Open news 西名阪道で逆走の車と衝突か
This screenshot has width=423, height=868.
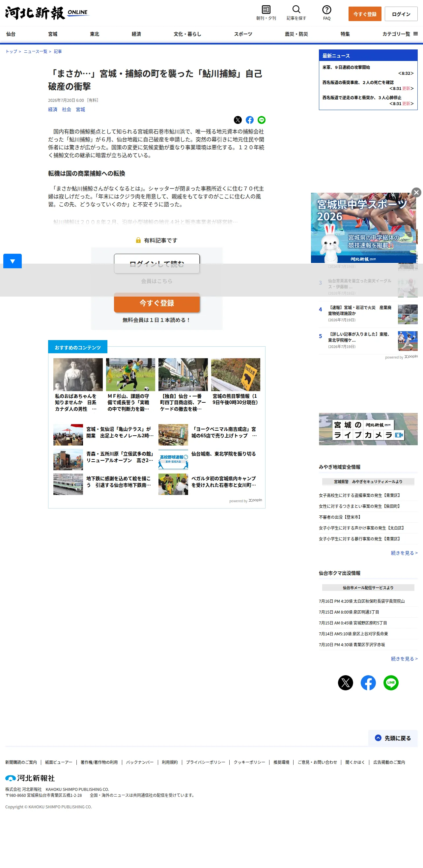362,98
